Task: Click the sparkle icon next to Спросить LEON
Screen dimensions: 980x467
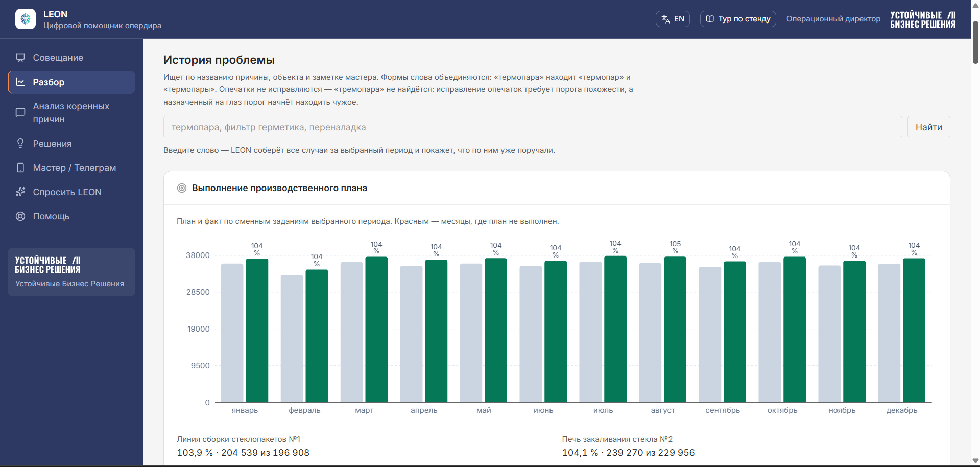Action: (20, 192)
